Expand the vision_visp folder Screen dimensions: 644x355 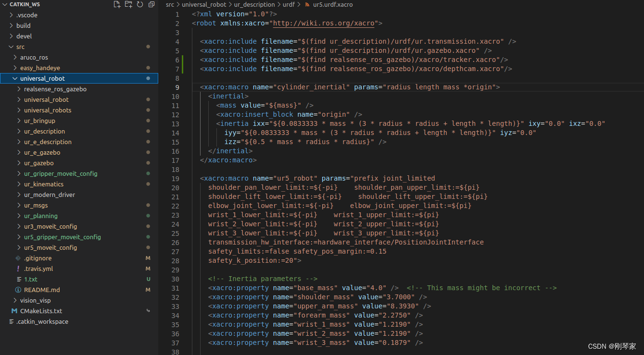click(15, 300)
